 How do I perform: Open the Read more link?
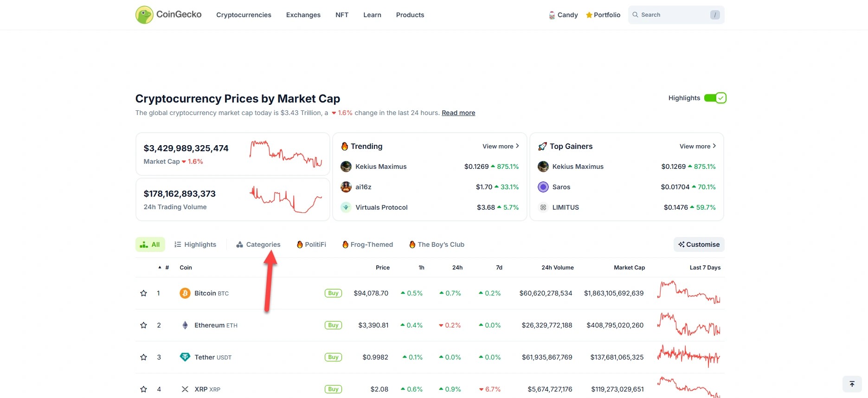coord(458,113)
